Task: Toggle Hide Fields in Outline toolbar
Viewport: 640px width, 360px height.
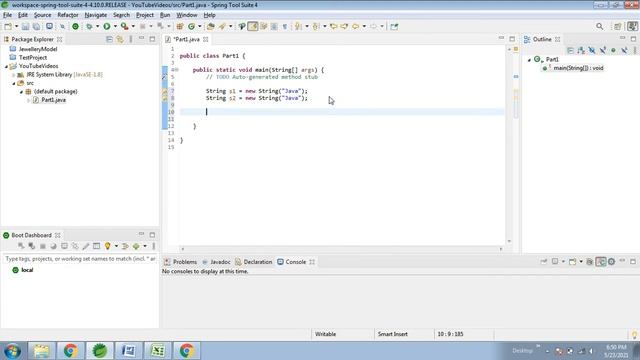Action: coord(592,50)
